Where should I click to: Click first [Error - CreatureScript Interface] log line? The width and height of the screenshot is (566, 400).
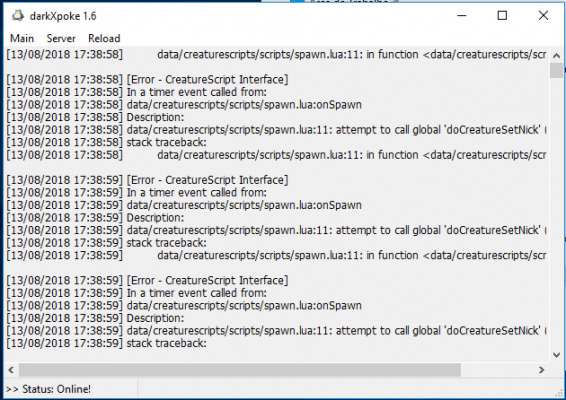click(x=147, y=79)
